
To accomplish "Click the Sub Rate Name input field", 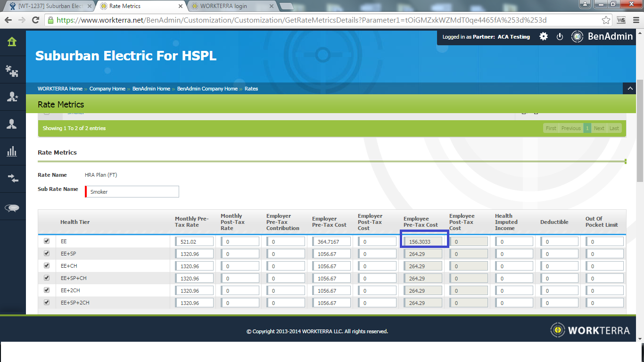I will coord(132,192).
